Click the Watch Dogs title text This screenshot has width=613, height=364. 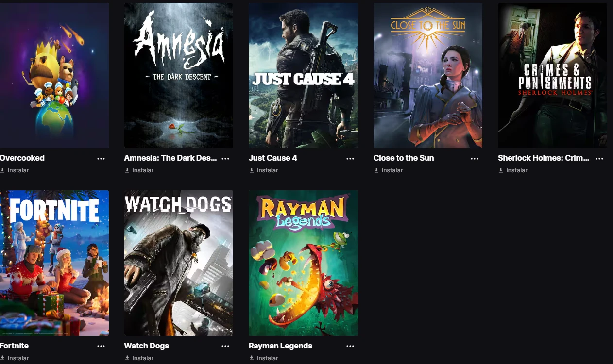point(147,346)
